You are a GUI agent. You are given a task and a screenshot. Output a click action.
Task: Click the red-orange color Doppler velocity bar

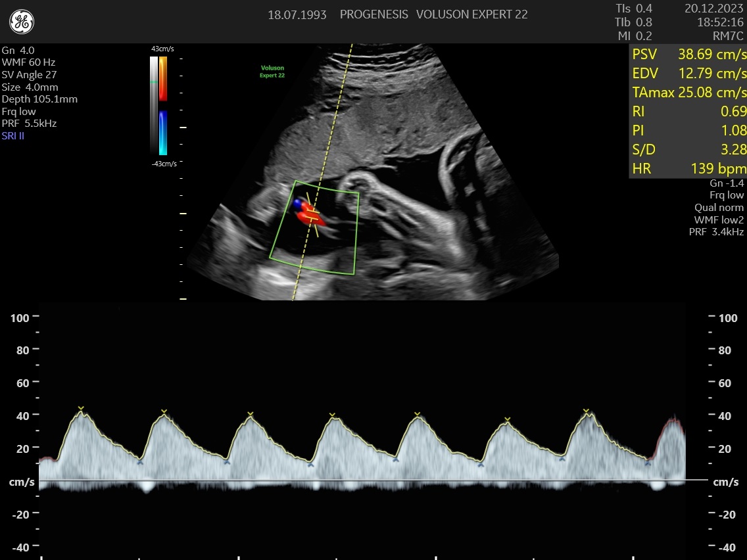163,78
